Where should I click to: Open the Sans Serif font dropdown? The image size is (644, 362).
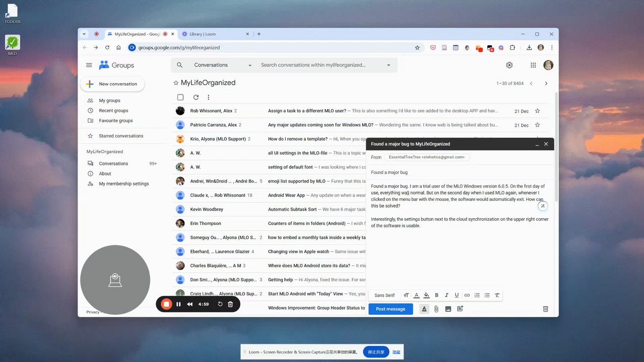tap(385, 295)
